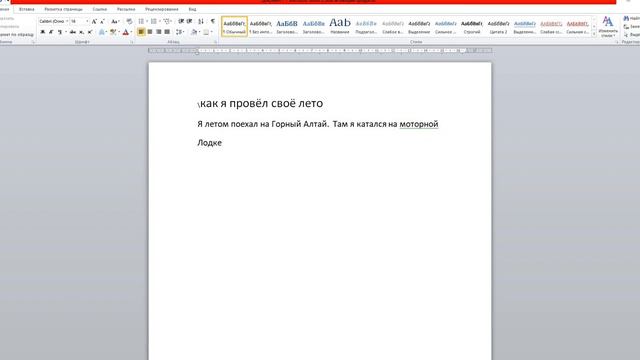Open Paragraph dialog launcher
The image size is (640, 360).
tap(216, 42)
